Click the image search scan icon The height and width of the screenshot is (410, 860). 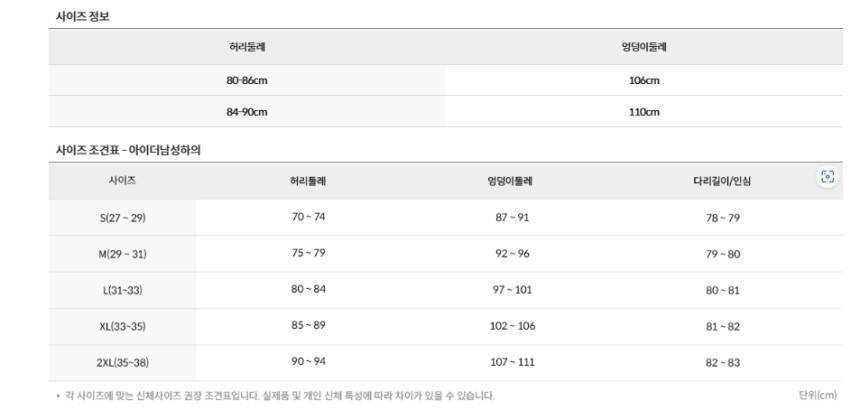coord(827,177)
